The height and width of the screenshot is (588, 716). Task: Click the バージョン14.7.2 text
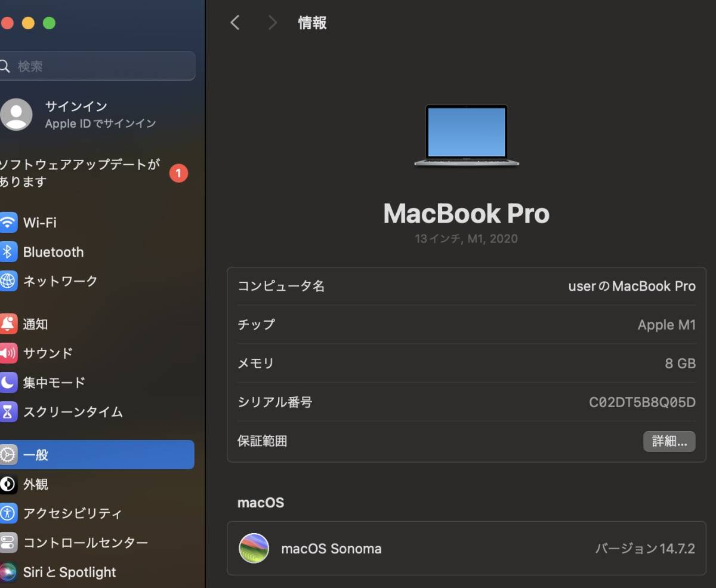point(645,549)
